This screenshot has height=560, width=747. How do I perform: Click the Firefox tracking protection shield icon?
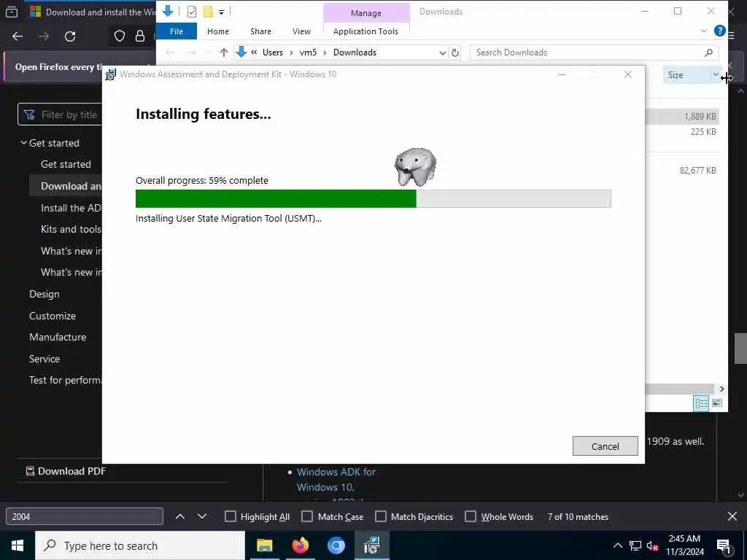119,36
